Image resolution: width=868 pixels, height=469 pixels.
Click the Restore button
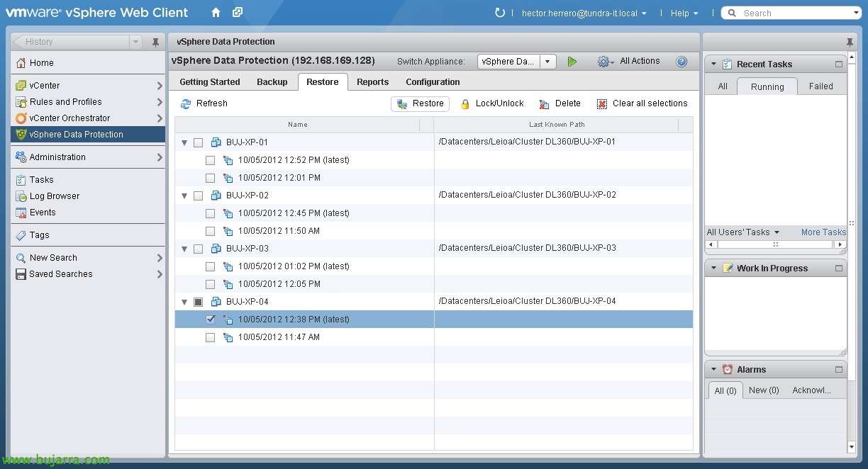tap(420, 103)
